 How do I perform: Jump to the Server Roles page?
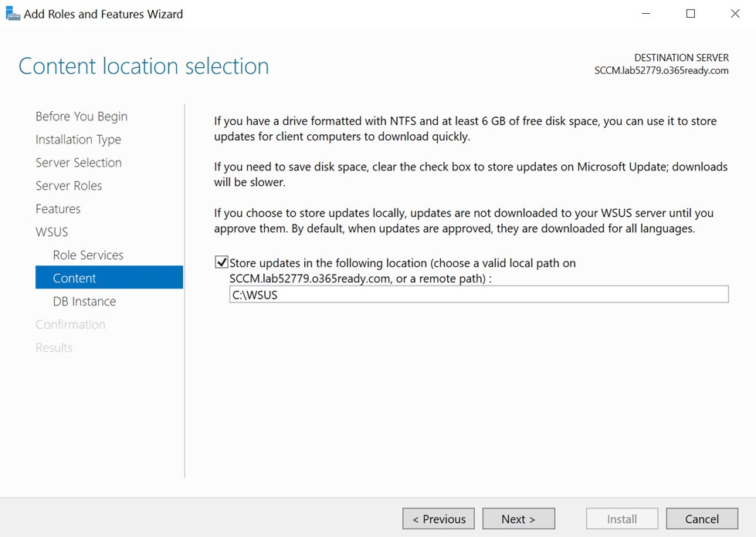(69, 185)
